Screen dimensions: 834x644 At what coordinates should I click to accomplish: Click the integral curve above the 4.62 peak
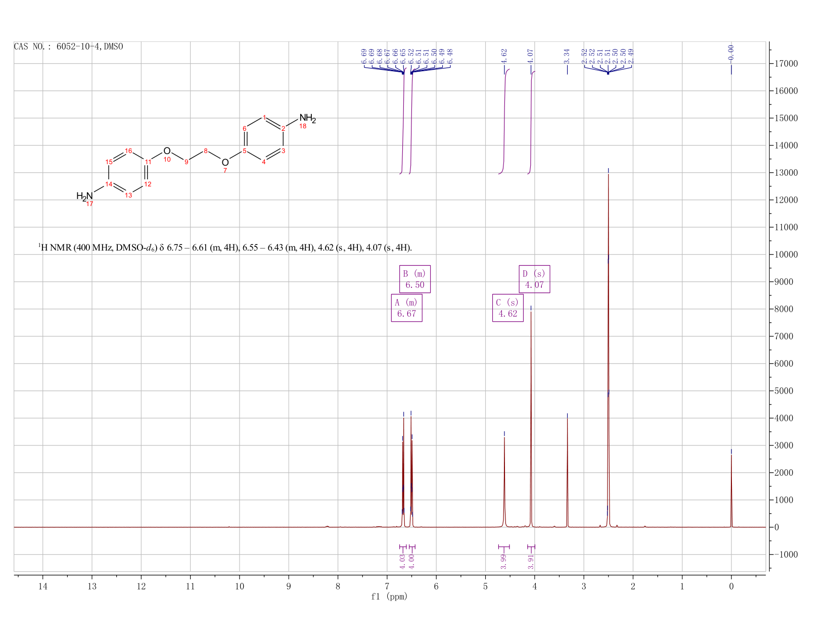click(504, 121)
